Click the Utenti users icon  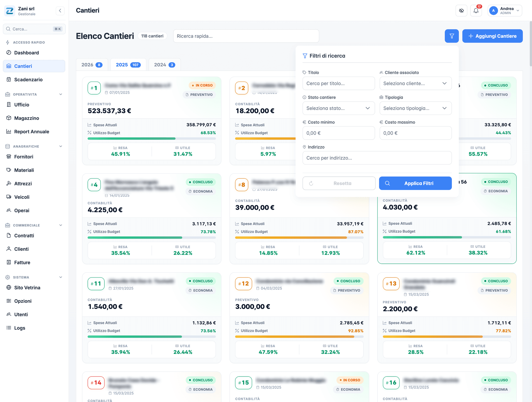coord(9,314)
